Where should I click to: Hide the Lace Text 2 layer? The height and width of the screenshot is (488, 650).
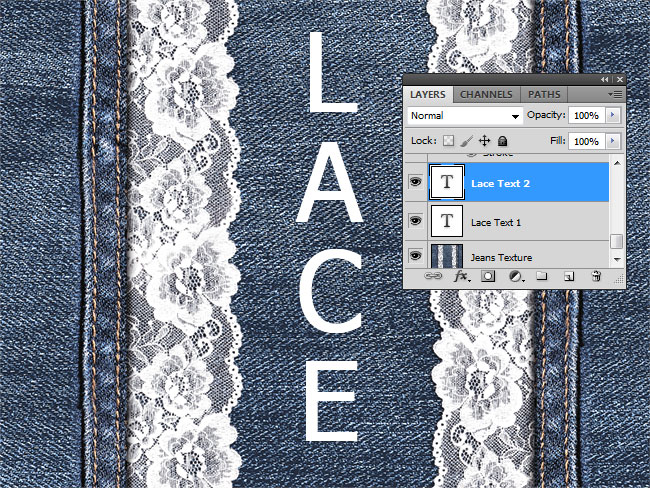[x=415, y=183]
